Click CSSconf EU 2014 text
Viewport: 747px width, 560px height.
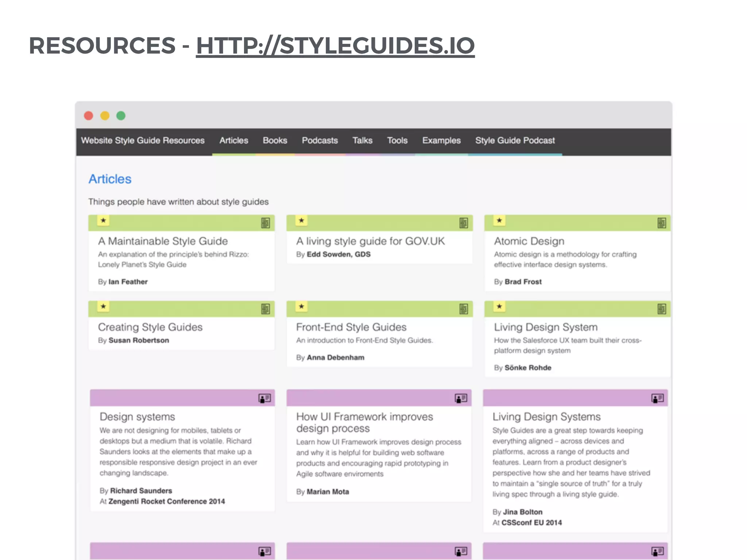point(531,523)
